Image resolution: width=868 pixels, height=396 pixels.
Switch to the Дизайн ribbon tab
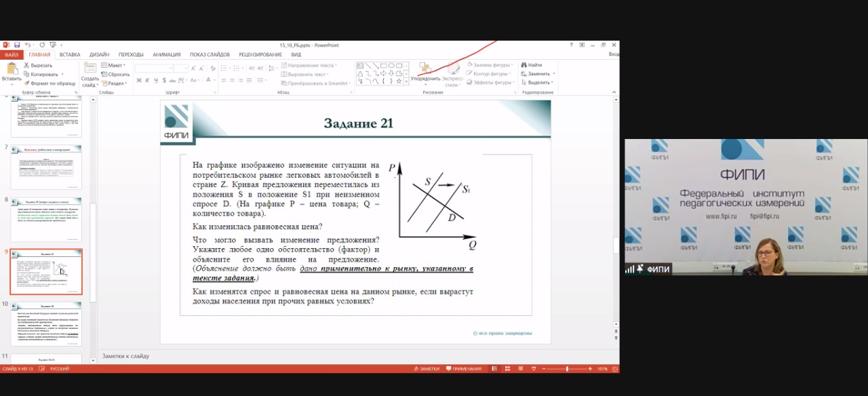[99, 54]
